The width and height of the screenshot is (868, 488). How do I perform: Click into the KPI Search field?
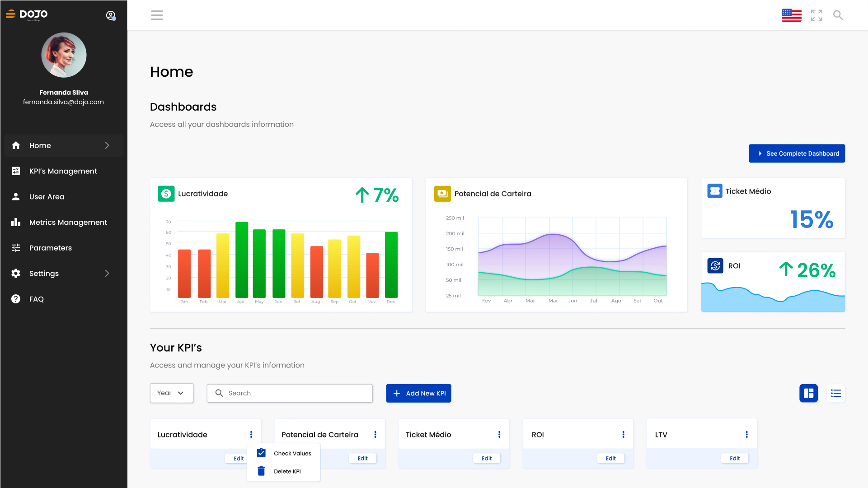tap(290, 393)
